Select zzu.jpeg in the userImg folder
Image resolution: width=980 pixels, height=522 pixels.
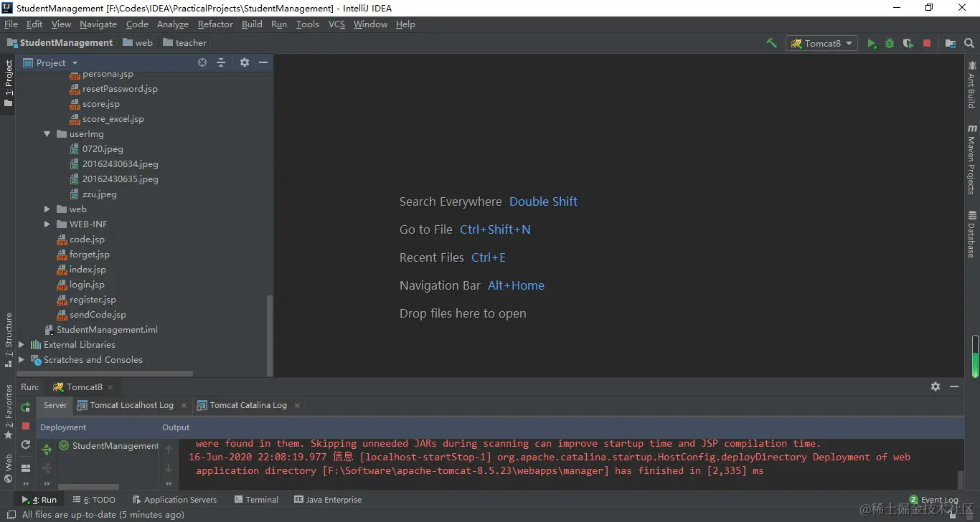(x=94, y=194)
